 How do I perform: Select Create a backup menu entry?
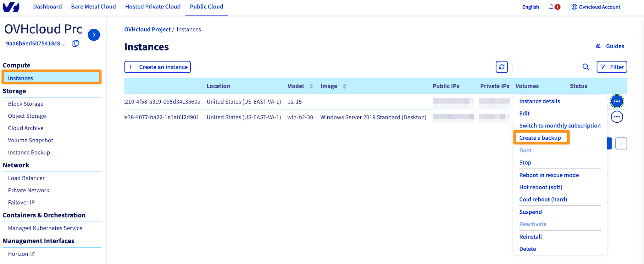pos(540,138)
